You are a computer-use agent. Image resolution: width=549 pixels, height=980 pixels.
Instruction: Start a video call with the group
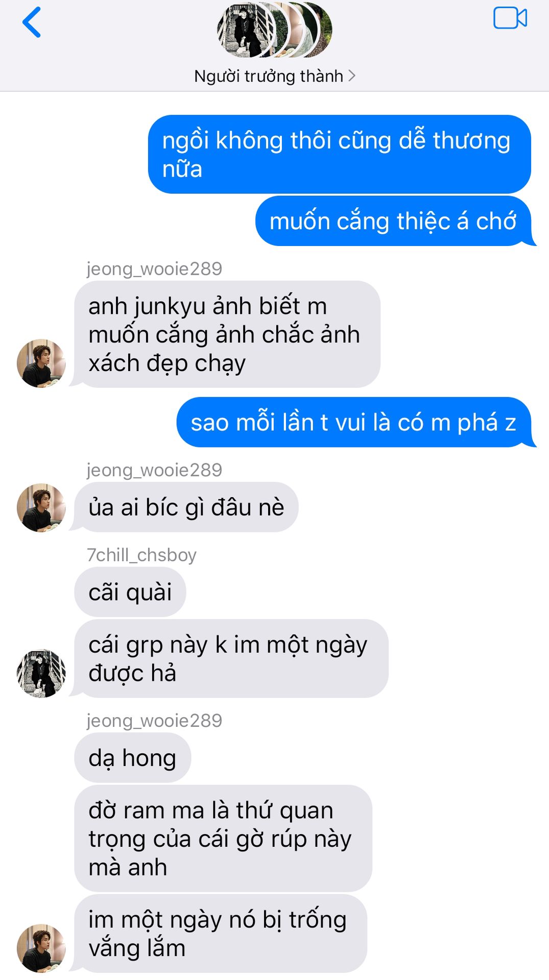coord(510,18)
